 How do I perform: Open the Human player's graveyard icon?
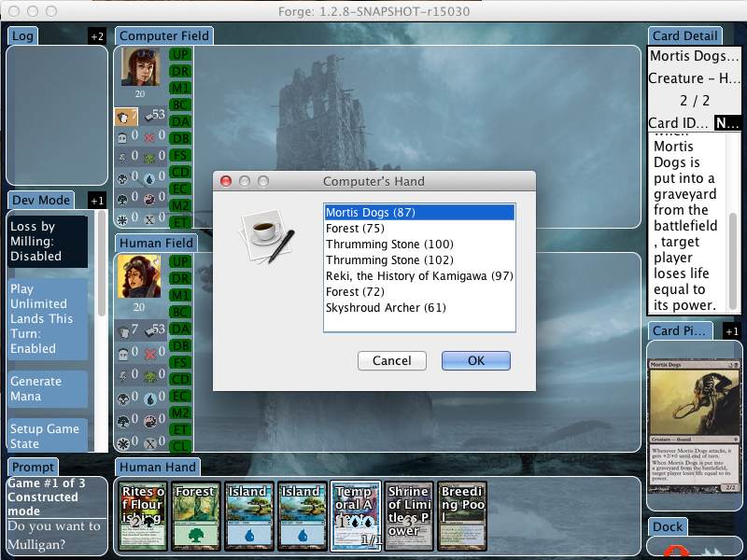click(124, 354)
